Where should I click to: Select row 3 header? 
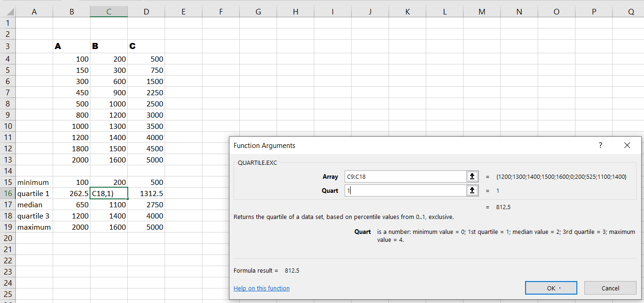(7, 46)
